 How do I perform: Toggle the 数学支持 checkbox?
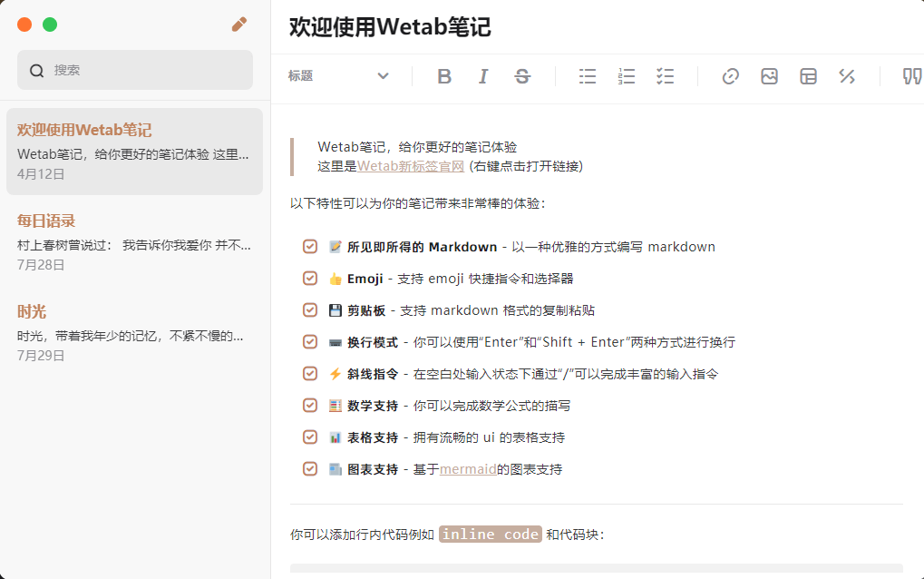pos(309,405)
